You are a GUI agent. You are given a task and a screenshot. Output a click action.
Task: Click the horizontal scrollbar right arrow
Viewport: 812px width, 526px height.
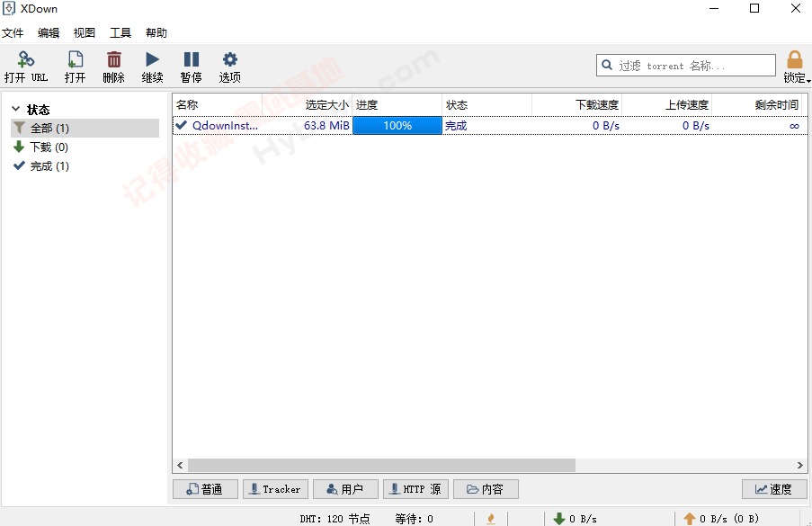point(800,466)
